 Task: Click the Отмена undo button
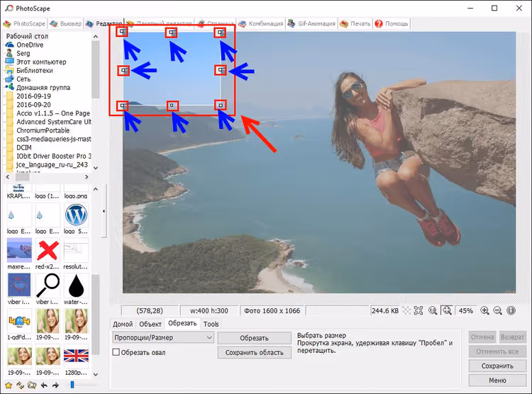point(482,337)
